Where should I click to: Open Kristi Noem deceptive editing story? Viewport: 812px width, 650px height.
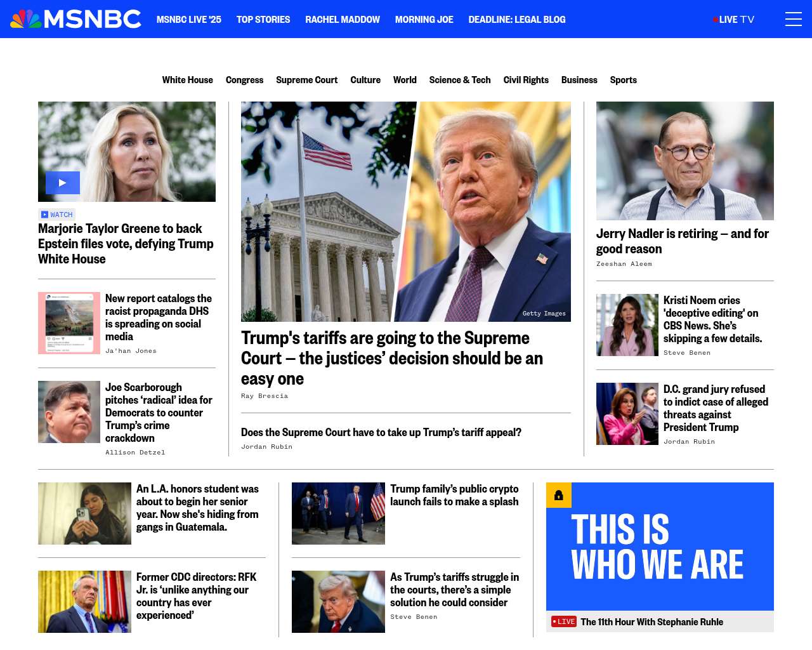(713, 319)
